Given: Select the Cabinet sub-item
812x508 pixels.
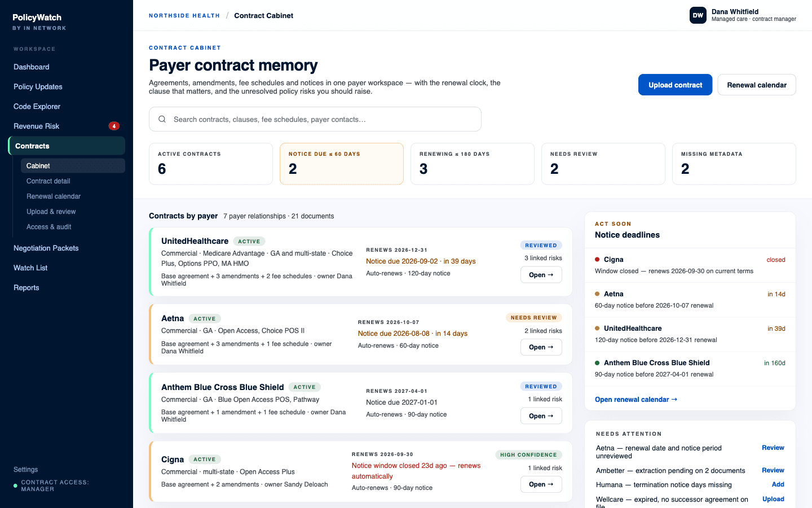Looking at the screenshot, I should [x=73, y=165].
